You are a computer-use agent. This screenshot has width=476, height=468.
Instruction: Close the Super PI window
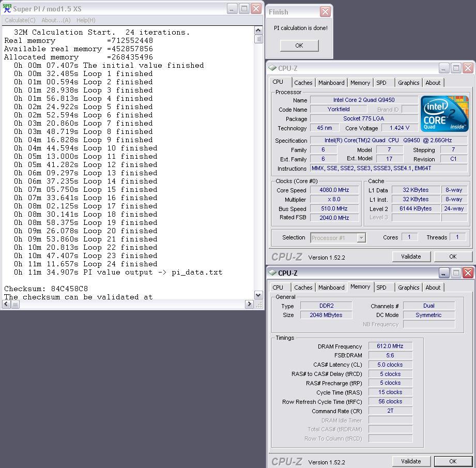point(256,8)
